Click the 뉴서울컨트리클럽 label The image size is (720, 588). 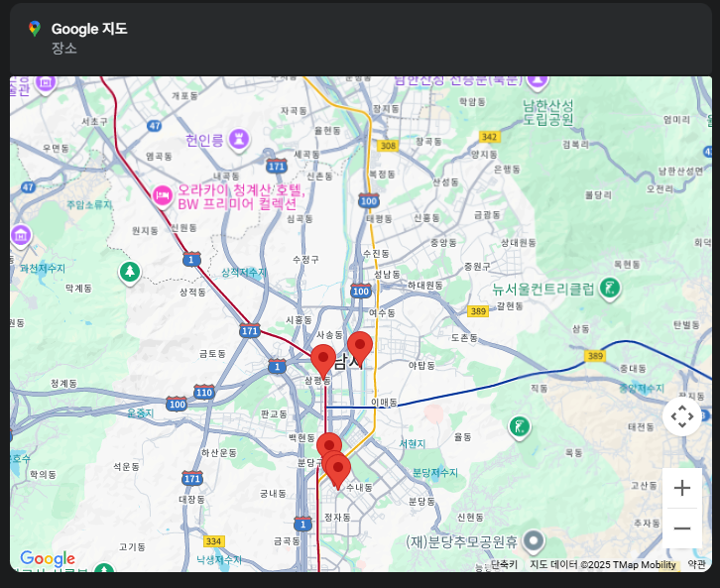click(x=543, y=289)
